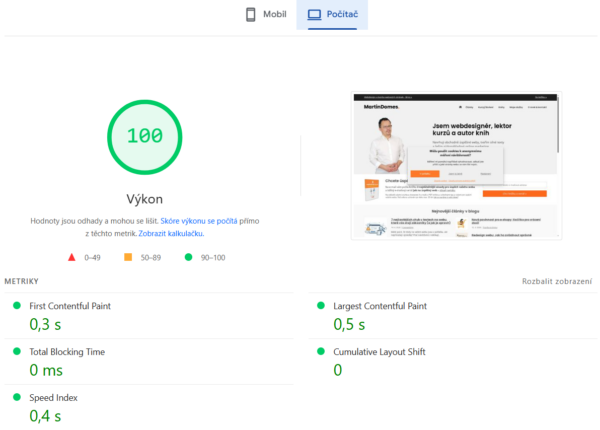Click the green dot beside First Contentful Paint
This screenshot has width=600, height=430.
click(x=17, y=305)
